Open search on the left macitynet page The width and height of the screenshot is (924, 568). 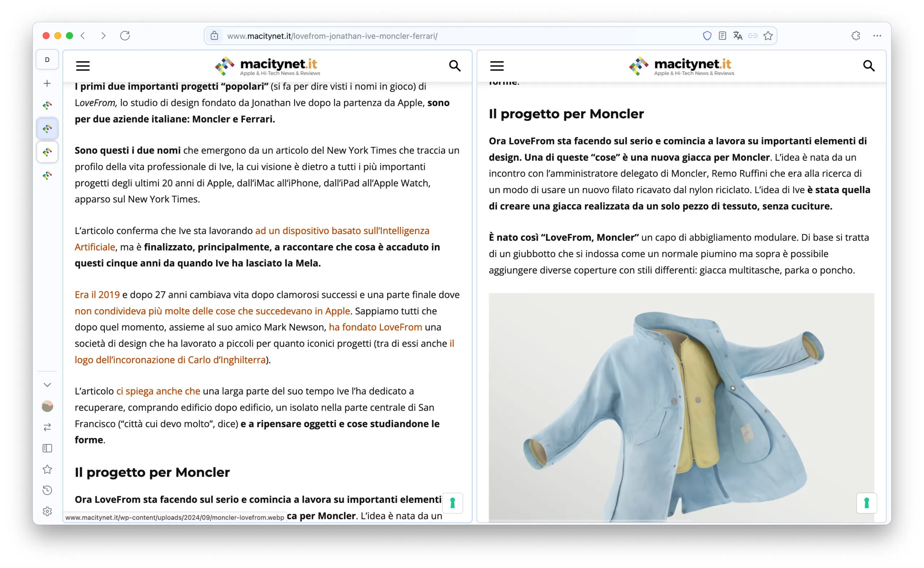point(455,66)
